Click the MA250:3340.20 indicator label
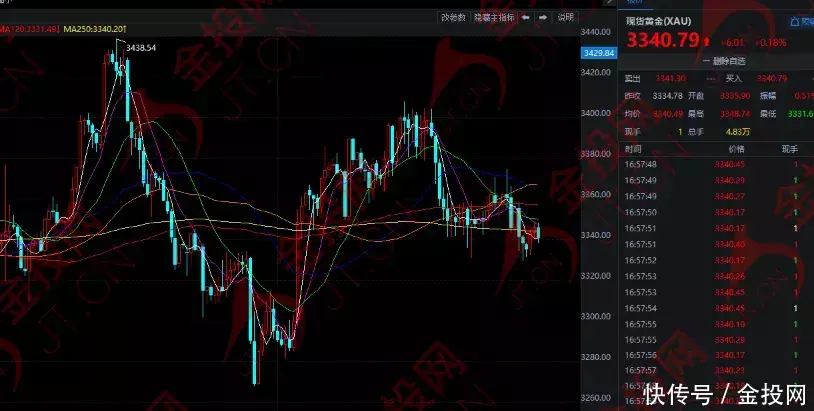 point(94,29)
